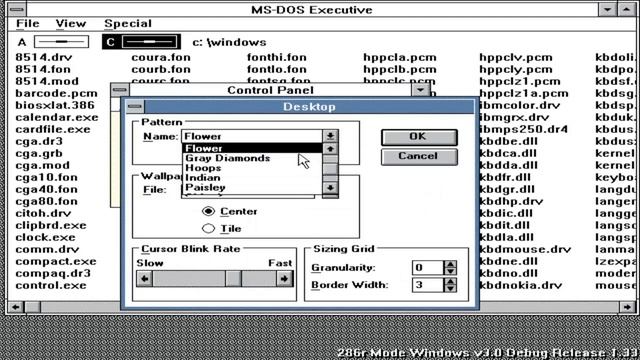Select file cga.grb
640x360 pixels.
(x=39, y=153)
